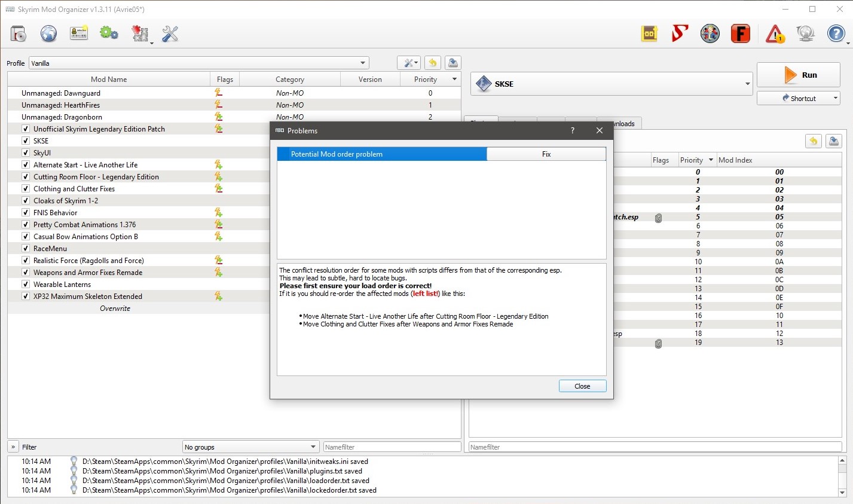Toggle the RaceMenu mod checkbox
This screenshot has height=504, width=853.
[26, 249]
